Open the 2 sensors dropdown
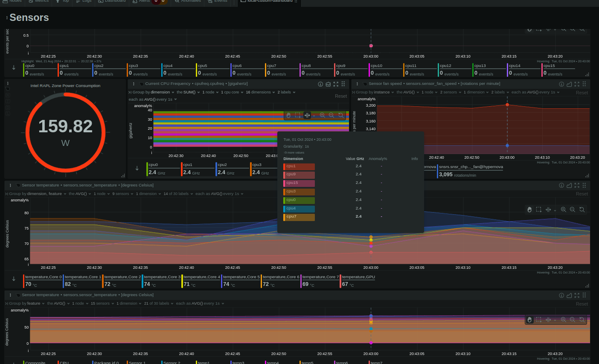Image resolution: width=599 pixels, height=364 pixels. coord(451,92)
